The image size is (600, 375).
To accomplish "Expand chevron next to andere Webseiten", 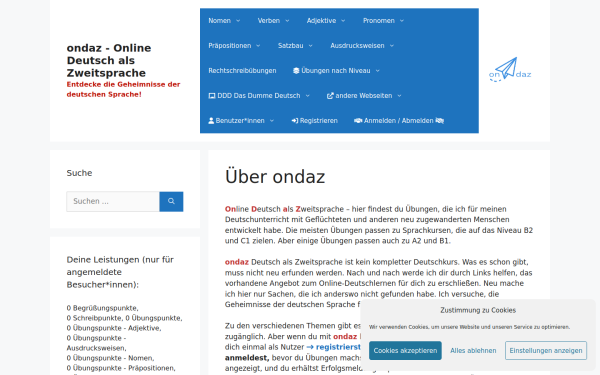I will (399, 96).
